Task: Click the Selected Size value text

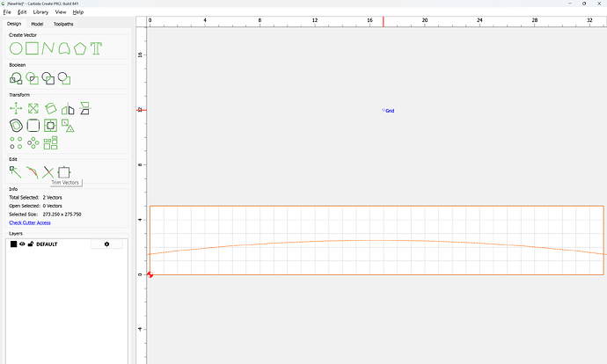Action: [62, 214]
